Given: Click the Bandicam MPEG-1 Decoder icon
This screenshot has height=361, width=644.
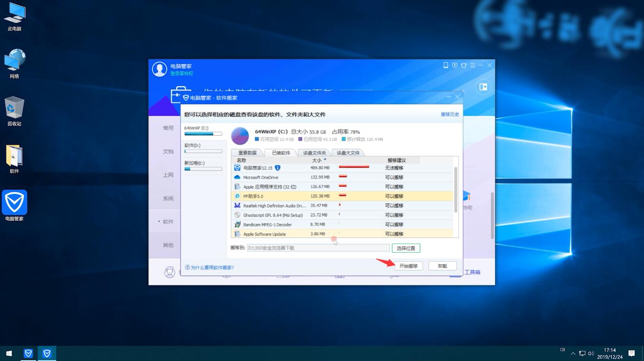Looking at the screenshot, I should point(237,225).
